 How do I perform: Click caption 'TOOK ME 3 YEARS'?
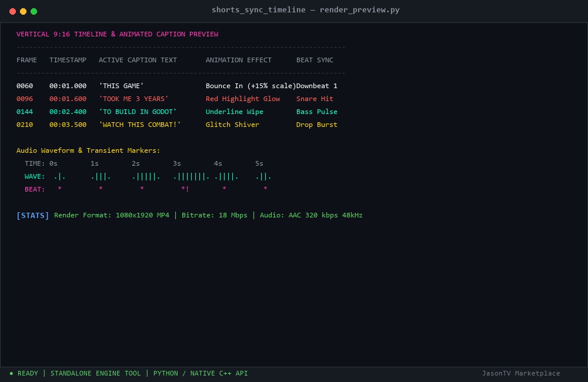[133, 99]
